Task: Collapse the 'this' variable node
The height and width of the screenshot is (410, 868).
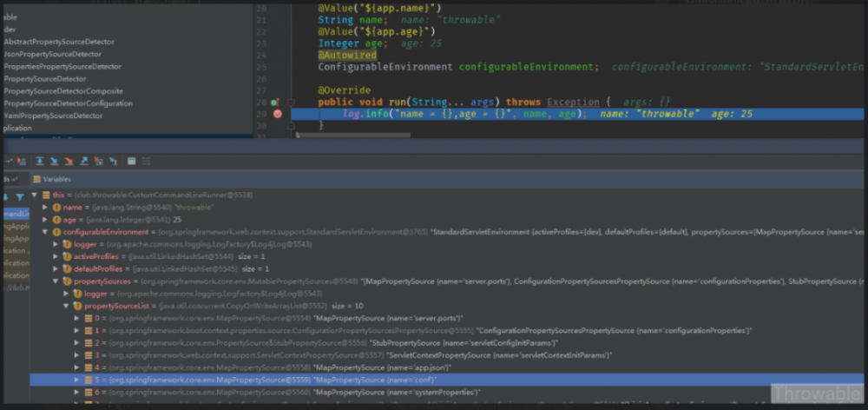Action: pyautogui.click(x=36, y=195)
